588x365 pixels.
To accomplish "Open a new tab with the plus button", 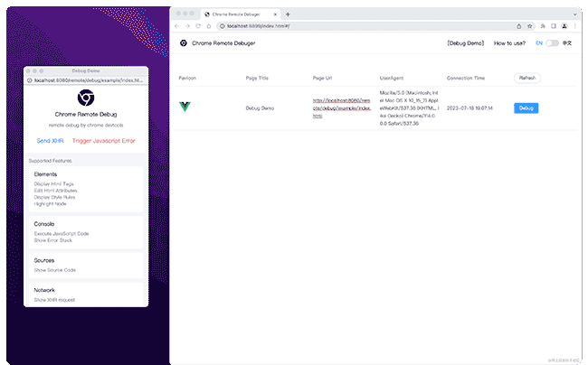I will 288,14.
